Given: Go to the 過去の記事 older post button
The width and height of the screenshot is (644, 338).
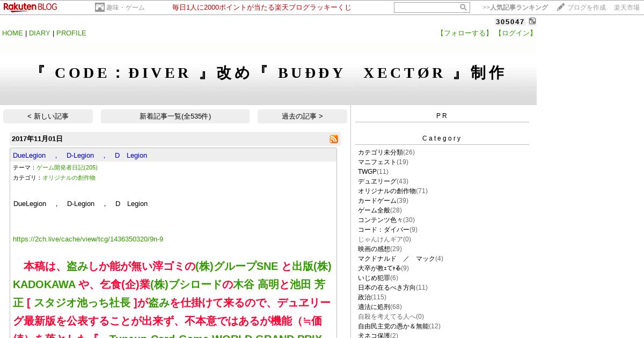Looking at the screenshot, I should (302, 116).
